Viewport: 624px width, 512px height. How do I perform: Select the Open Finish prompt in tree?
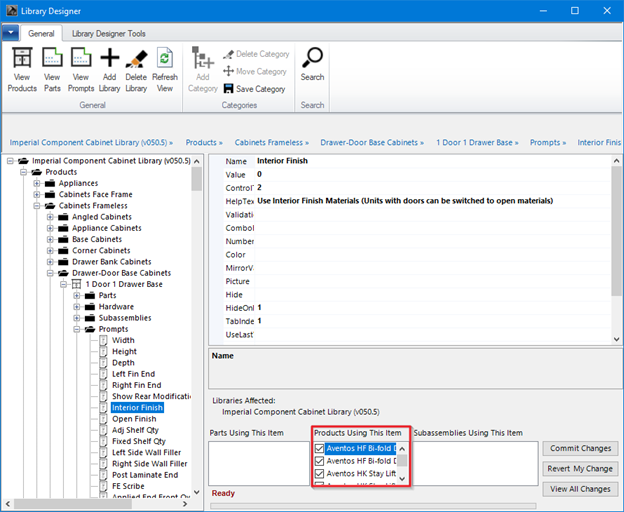132,419
